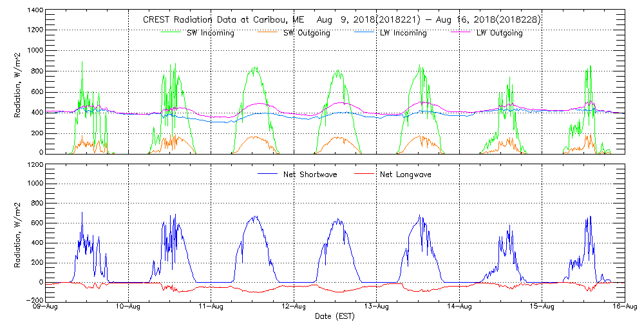
Task: Select the SW Incoming legend label
Action: pos(210,33)
